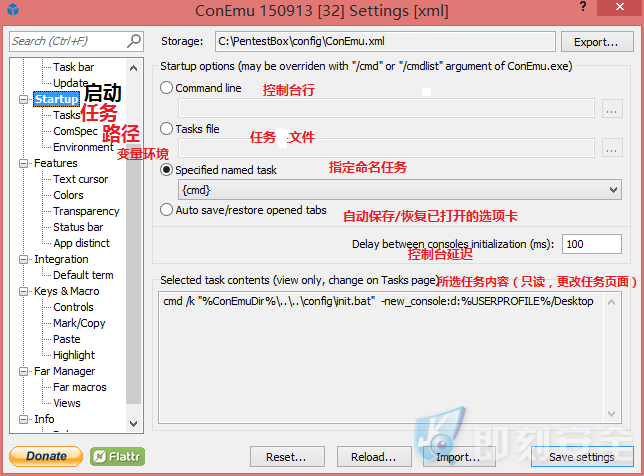Open the Environment settings page
Image resolution: width=644 pixels, height=476 pixels.
[83, 147]
